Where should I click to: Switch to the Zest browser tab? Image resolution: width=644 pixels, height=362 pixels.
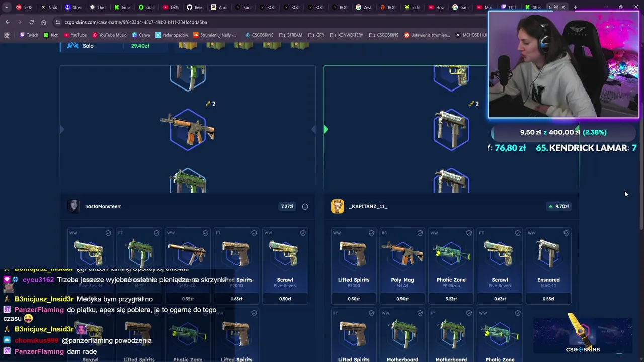(x=364, y=7)
